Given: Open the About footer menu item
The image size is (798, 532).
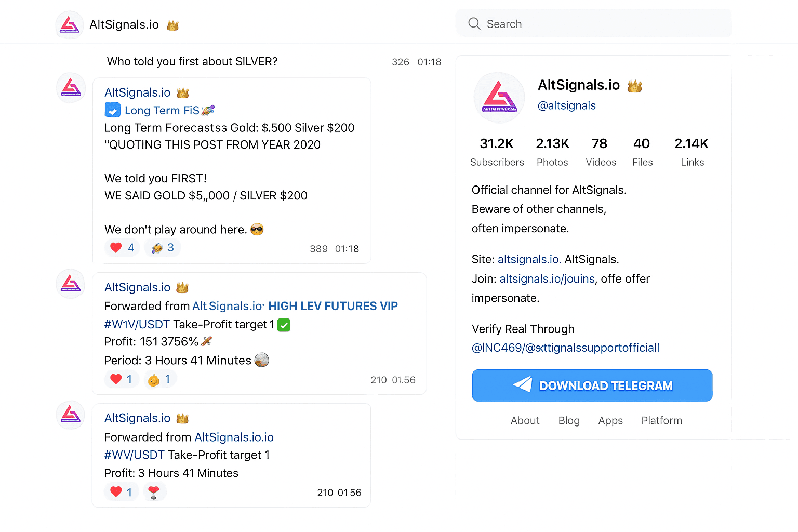Looking at the screenshot, I should 525,421.
